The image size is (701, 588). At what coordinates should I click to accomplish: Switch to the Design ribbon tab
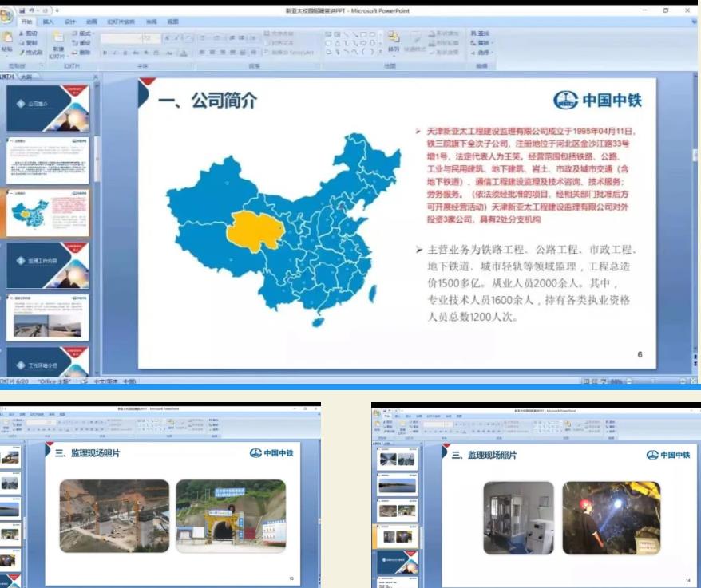[x=70, y=22]
